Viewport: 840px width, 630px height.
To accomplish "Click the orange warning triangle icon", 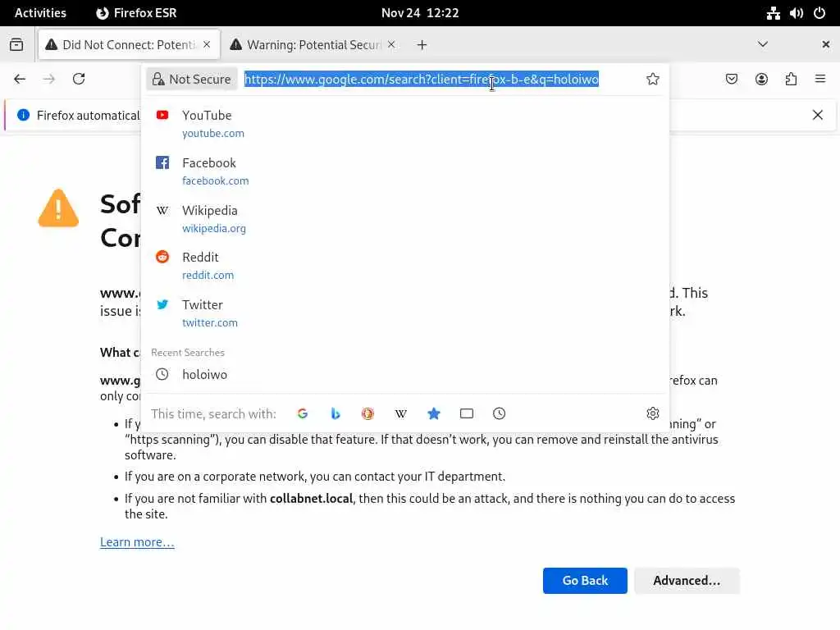I will (x=58, y=208).
